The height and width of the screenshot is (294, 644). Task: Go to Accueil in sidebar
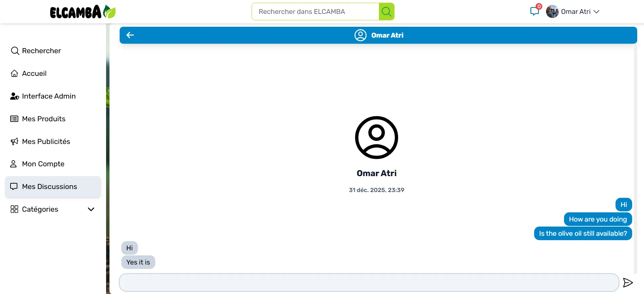click(53, 73)
